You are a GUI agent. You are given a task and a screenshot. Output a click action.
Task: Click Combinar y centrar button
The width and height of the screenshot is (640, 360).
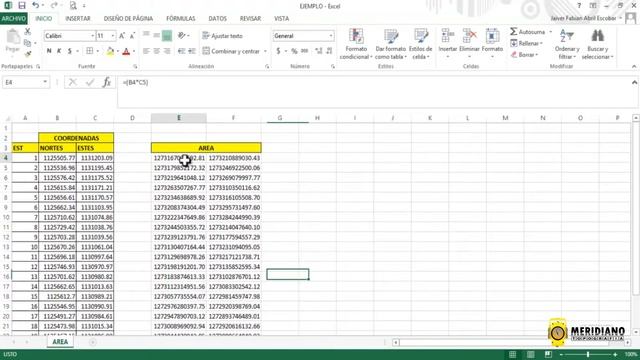point(231,51)
